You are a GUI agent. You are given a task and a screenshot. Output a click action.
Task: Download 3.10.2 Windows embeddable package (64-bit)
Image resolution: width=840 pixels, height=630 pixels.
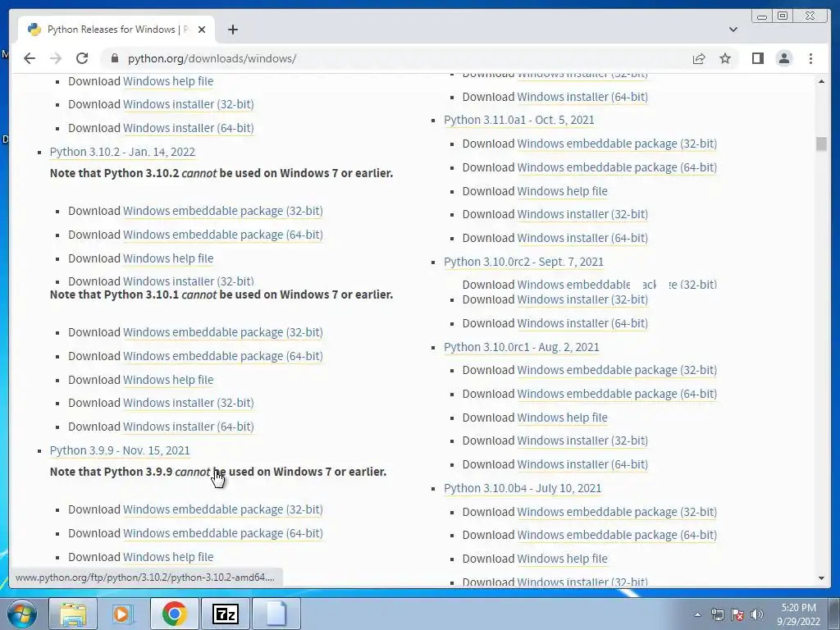pyautogui.click(x=223, y=235)
